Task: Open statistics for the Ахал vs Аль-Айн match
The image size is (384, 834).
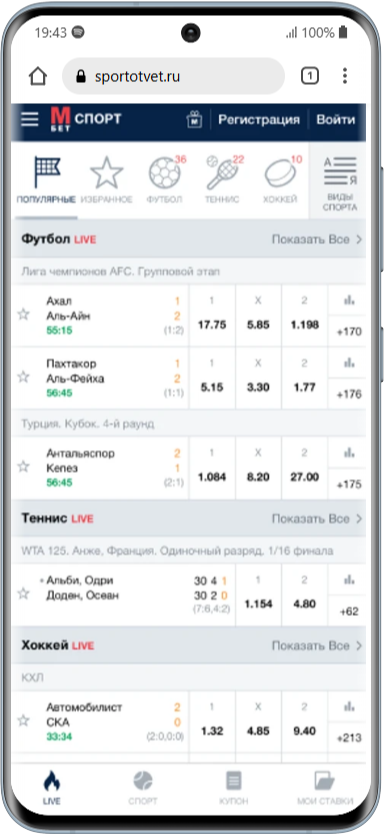Action: pos(349,301)
